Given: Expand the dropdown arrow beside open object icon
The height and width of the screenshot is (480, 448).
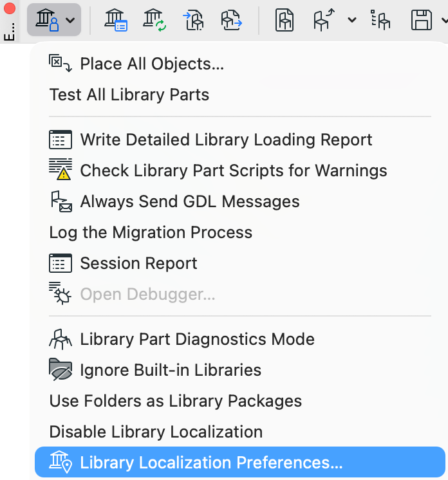Looking at the screenshot, I should 352,20.
